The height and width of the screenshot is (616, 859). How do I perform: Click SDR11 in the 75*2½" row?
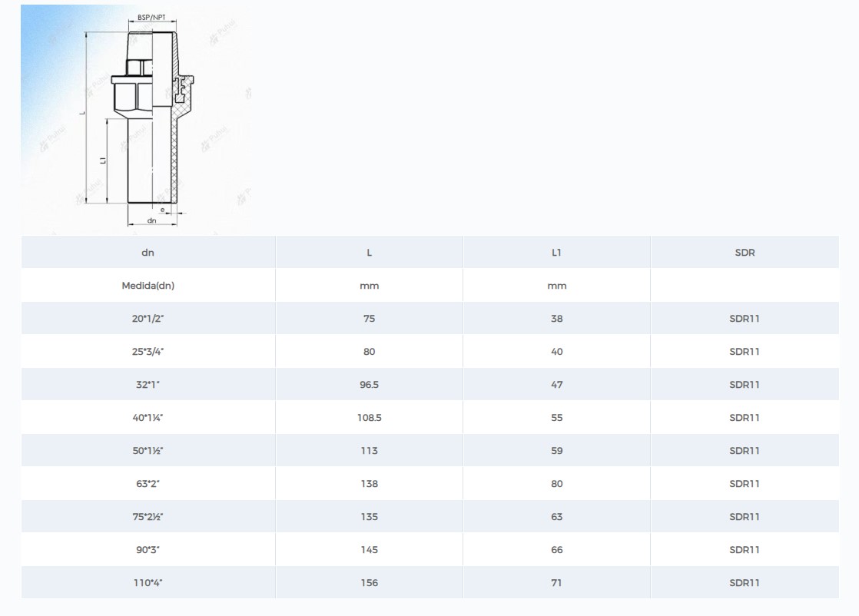(x=745, y=517)
